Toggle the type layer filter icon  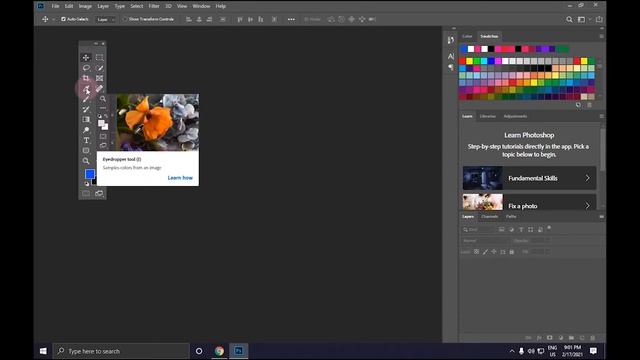tap(521, 230)
